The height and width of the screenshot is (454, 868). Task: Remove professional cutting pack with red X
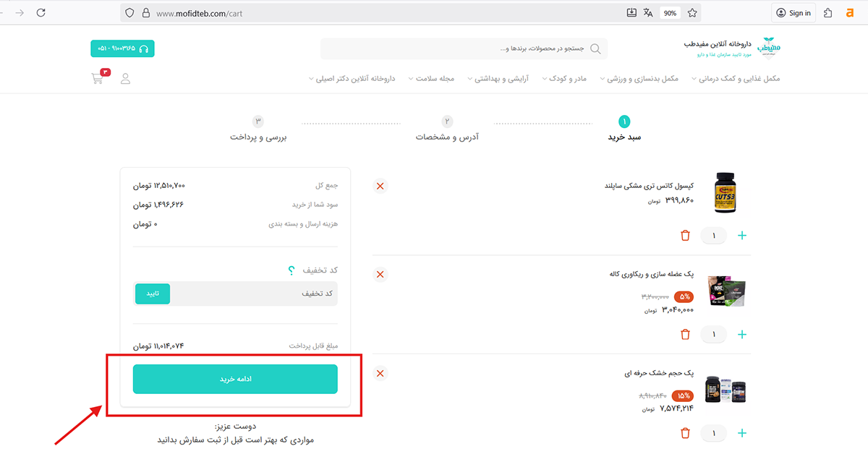(x=380, y=373)
